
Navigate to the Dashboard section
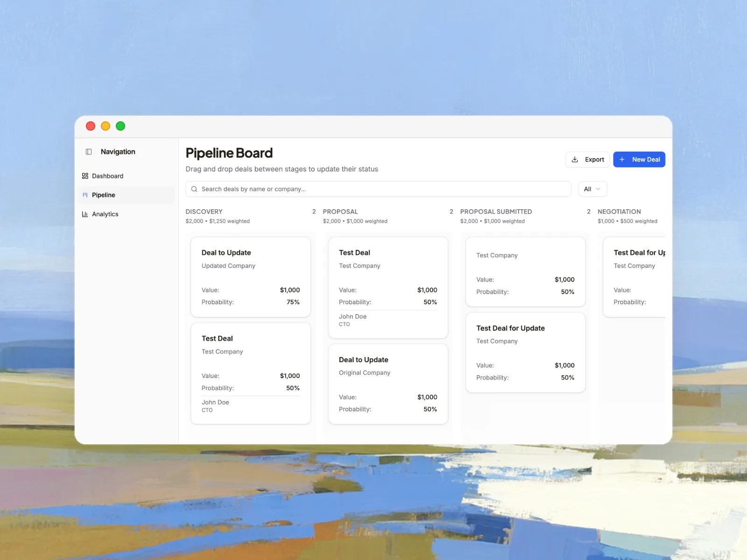(x=107, y=176)
